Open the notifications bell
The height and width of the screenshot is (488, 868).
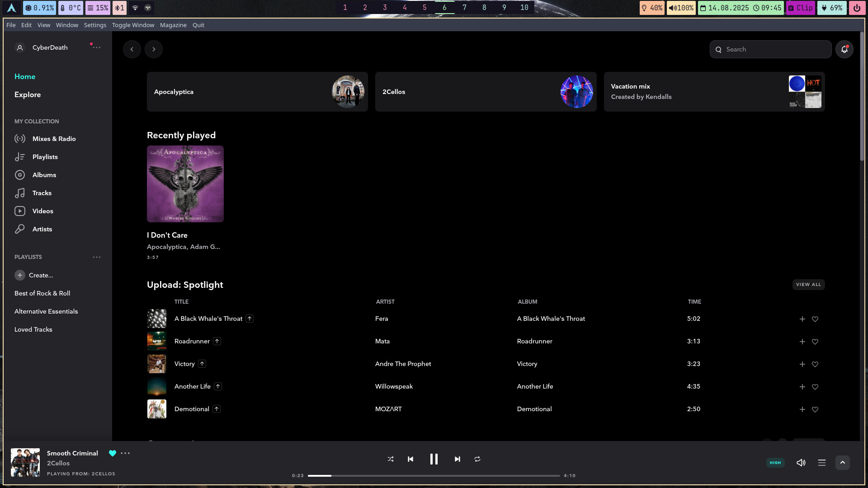click(844, 49)
